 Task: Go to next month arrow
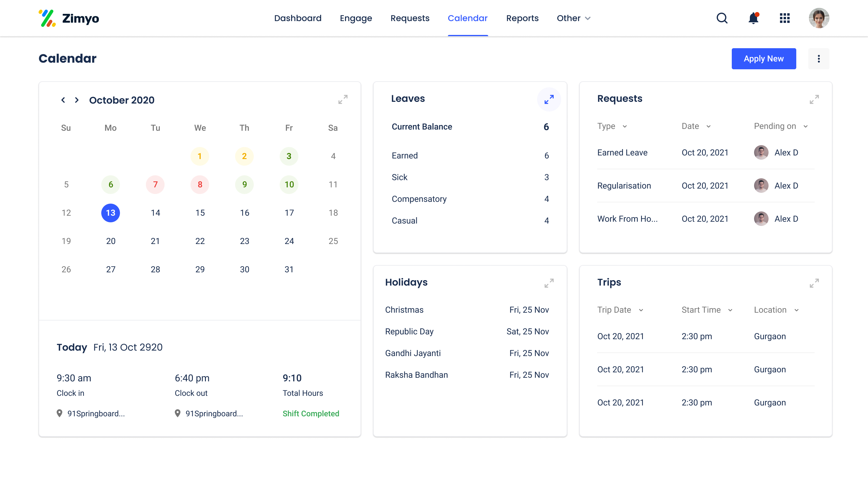click(77, 100)
